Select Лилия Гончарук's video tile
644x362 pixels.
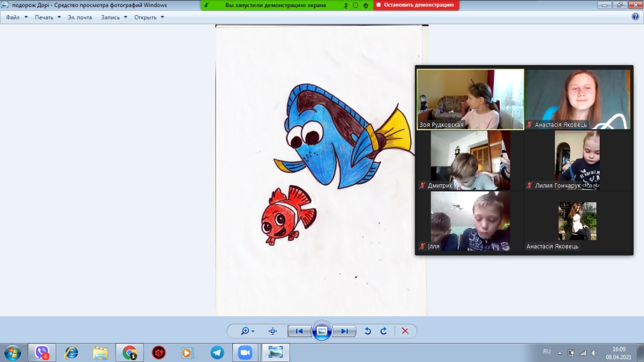578,160
